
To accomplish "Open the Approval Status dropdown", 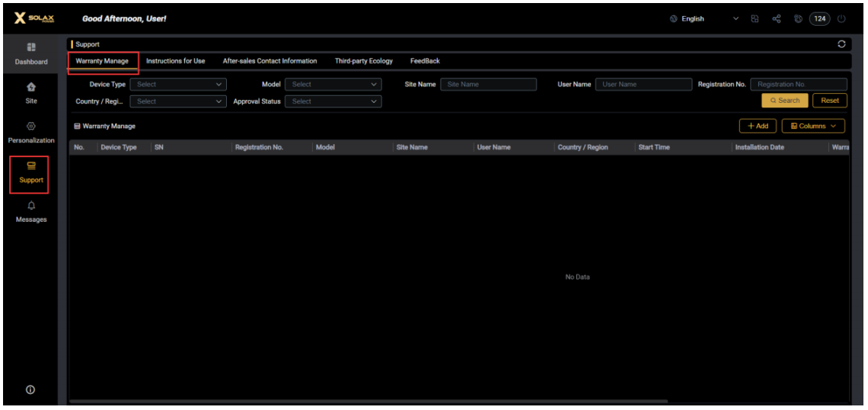I will point(333,101).
